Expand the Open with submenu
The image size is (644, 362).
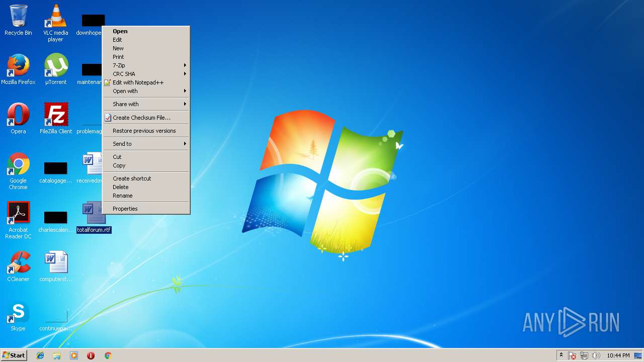click(146, 91)
